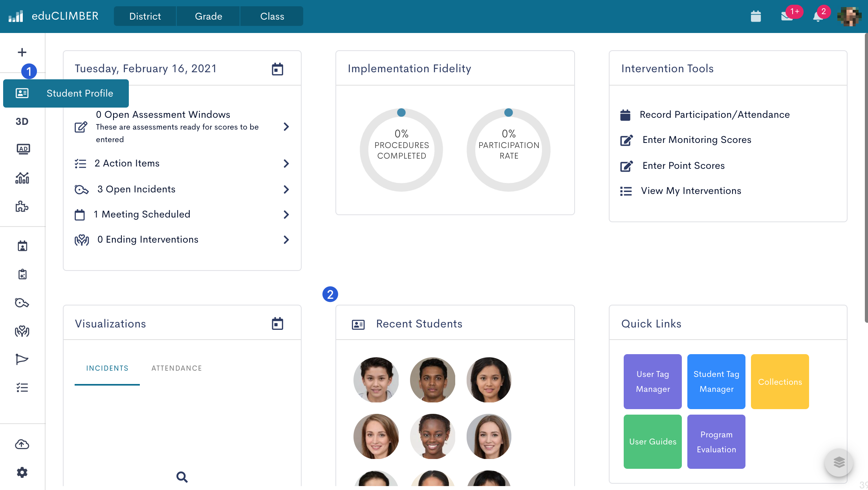
Task: Click calendar icon in Visualizations panel
Action: coord(277,324)
